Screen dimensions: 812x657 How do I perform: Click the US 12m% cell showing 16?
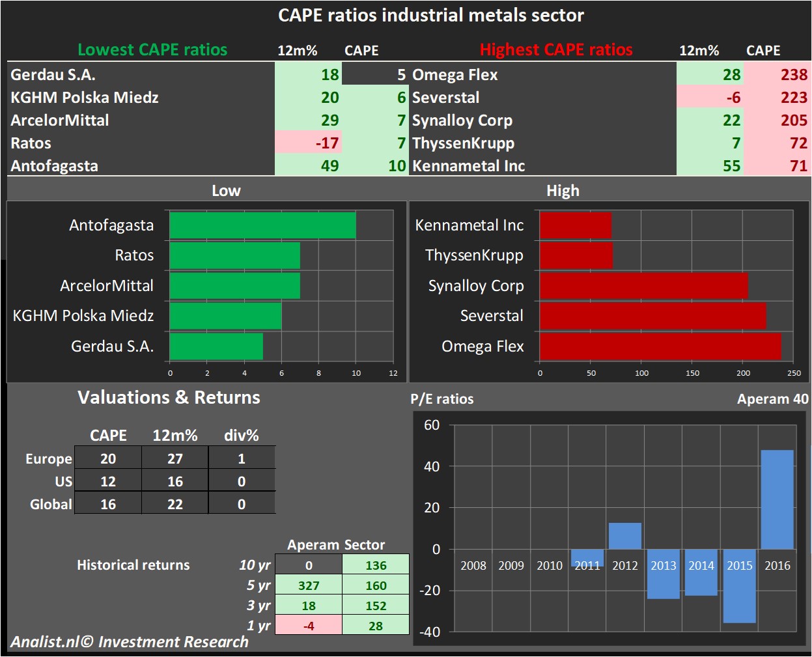click(x=175, y=481)
